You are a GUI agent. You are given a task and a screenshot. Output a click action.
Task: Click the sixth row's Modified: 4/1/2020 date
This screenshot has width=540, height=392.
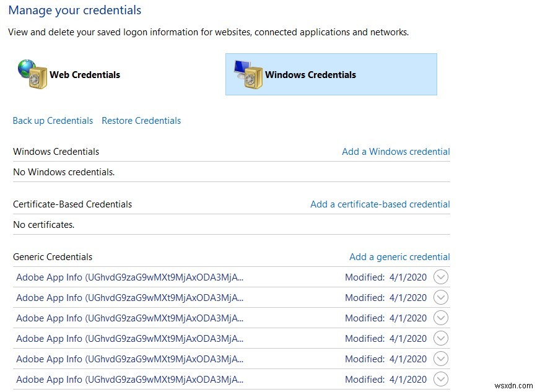[x=386, y=380]
